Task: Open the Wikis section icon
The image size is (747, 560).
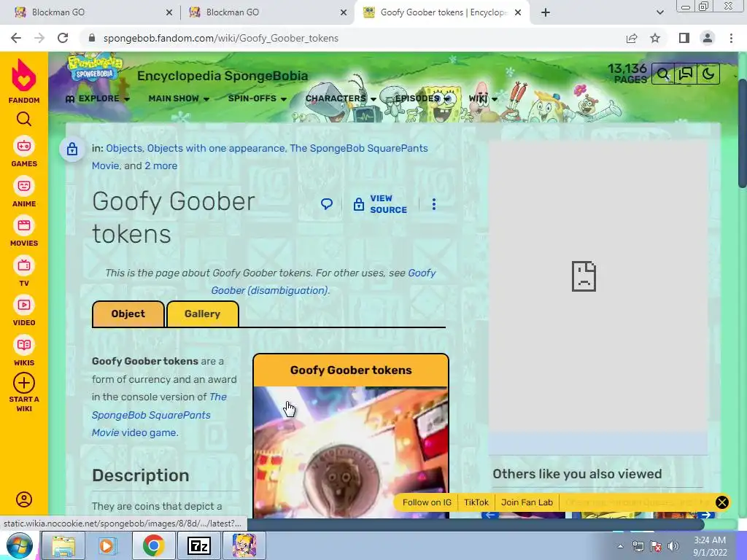Action: [24, 345]
